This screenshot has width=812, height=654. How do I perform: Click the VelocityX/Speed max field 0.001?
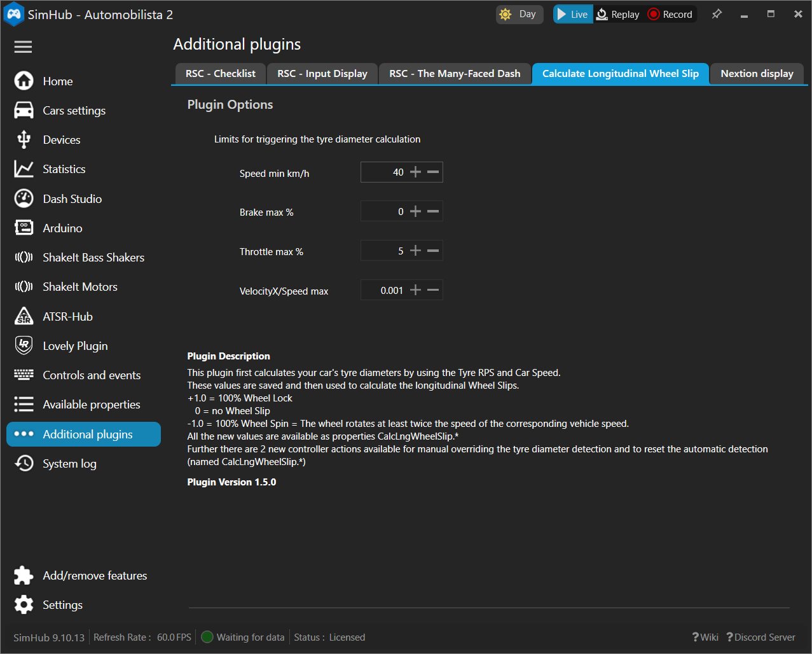(x=384, y=290)
